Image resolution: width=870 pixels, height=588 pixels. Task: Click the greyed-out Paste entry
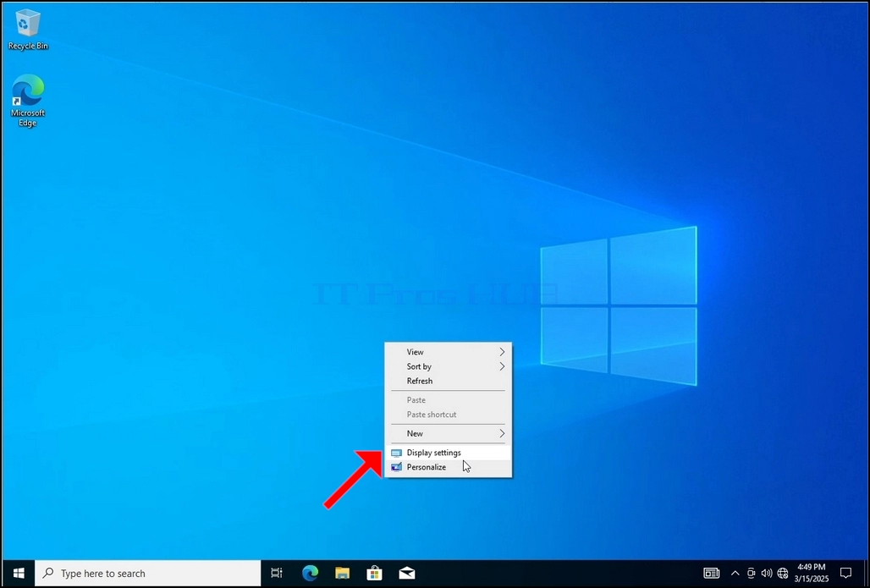coord(449,399)
